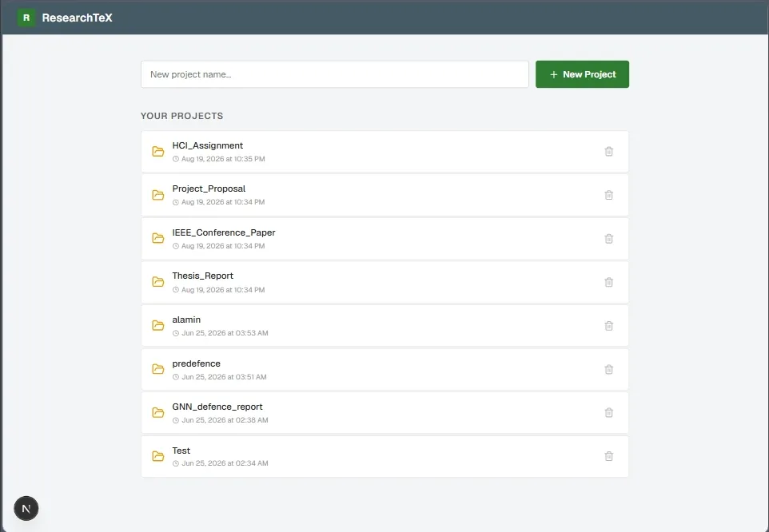Delete the Test project via trash icon
Viewport: 769px width, 532px height.
click(608, 456)
